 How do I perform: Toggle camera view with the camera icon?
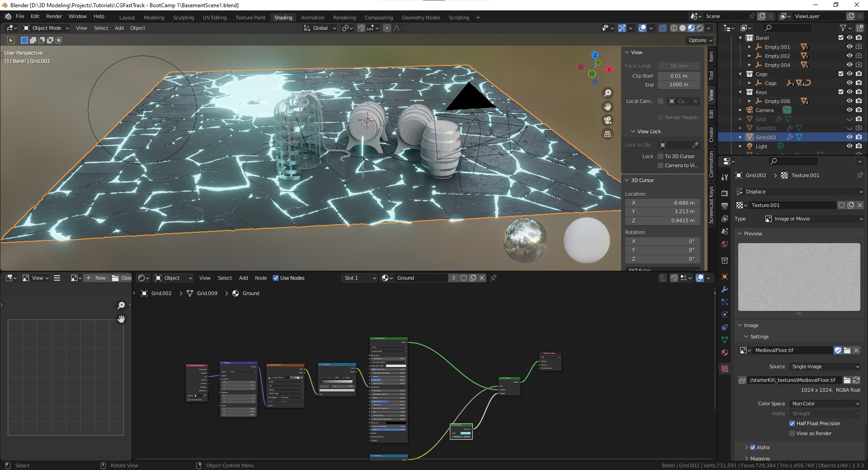tap(608, 120)
